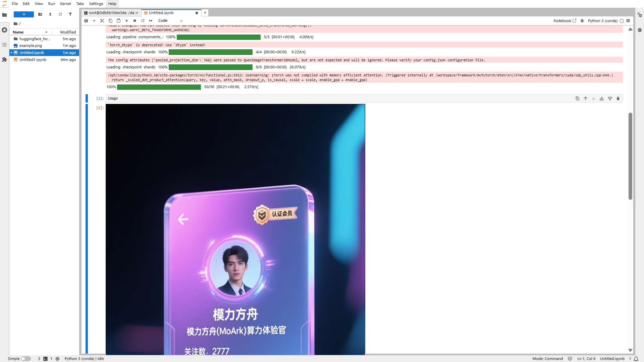Open the Settings menu
644x362 pixels.
click(96, 4)
